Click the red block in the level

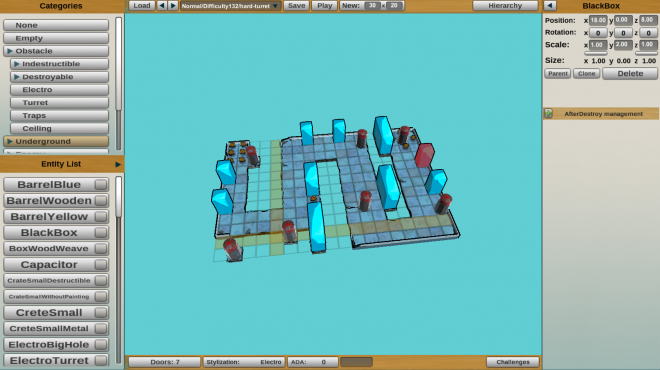point(424,155)
